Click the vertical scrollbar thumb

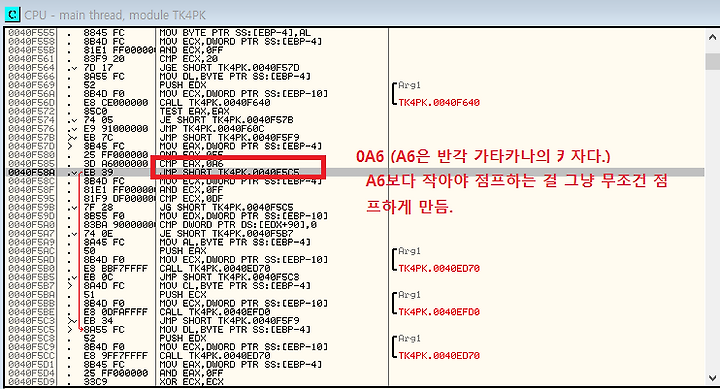[712, 61]
